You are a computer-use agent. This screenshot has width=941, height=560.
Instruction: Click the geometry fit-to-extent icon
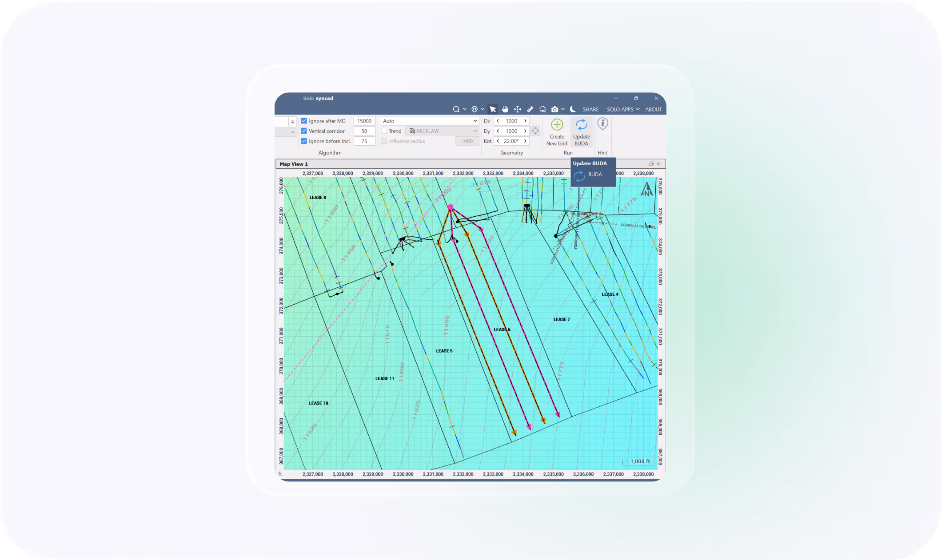pyautogui.click(x=535, y=131)
